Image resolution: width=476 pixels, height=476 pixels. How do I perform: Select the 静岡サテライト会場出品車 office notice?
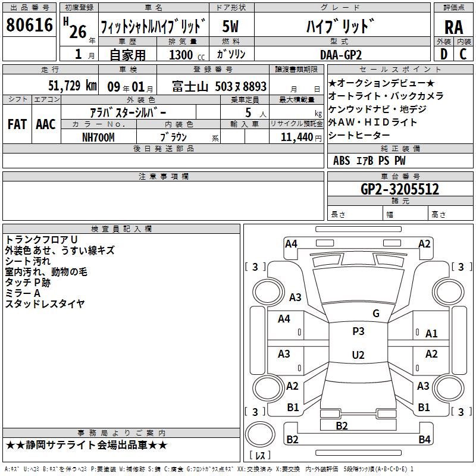pos(87,445)
